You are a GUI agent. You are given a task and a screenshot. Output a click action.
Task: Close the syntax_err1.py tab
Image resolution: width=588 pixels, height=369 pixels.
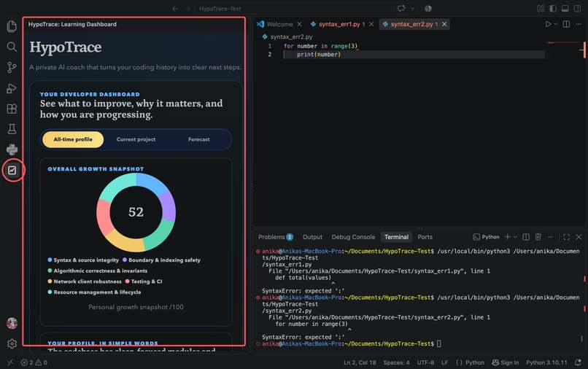[371, 24]
